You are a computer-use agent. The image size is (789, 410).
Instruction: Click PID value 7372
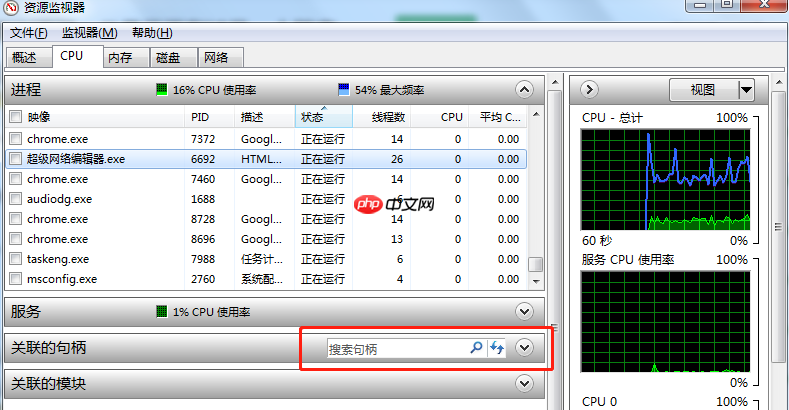[x=203, y=139]
